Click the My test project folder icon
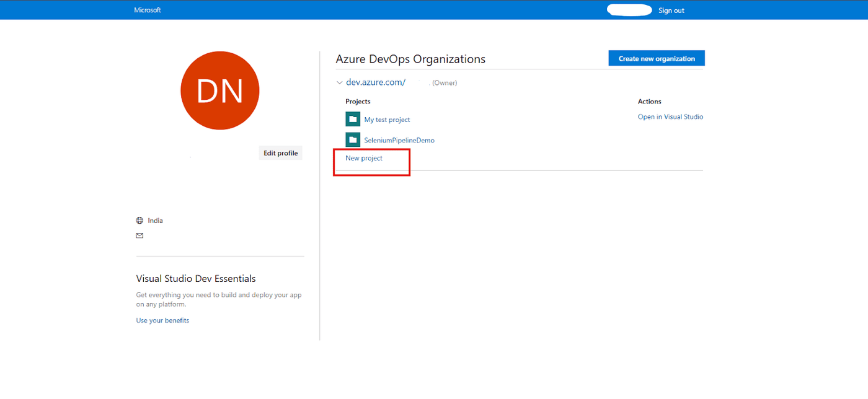The image size is (868, 399). tap(353, 119)
